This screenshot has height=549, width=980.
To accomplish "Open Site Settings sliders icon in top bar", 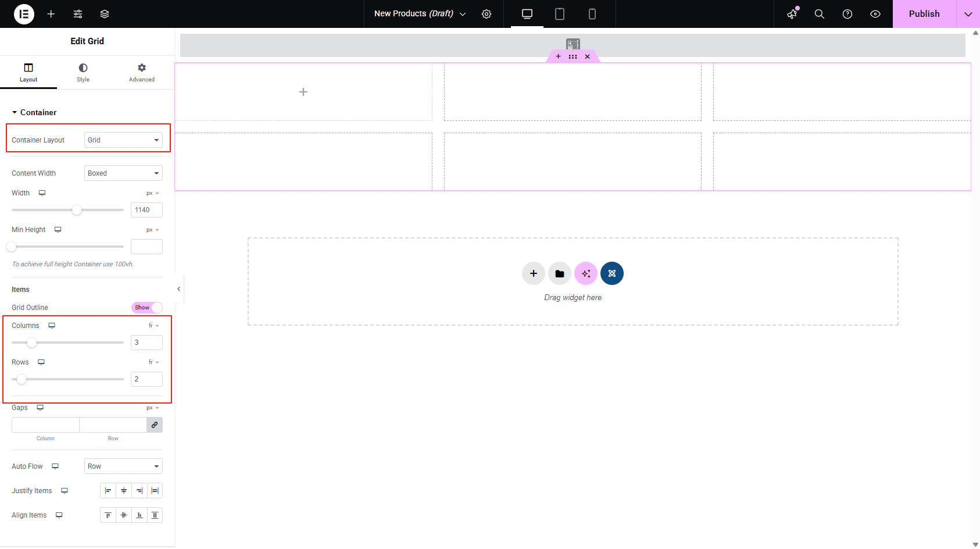I will pyautogui.click(x=78, y=14).
